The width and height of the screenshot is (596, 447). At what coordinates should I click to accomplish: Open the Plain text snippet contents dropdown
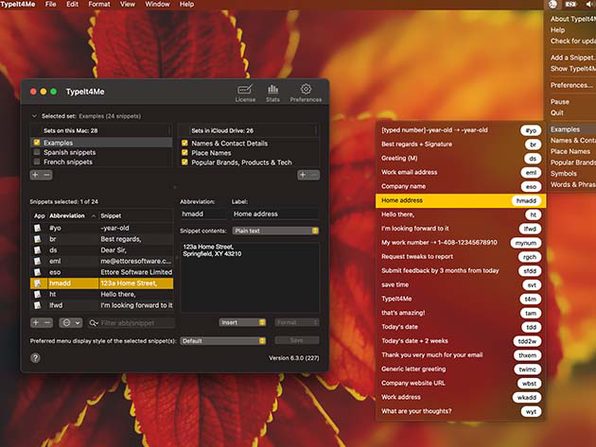click(276, 231)
